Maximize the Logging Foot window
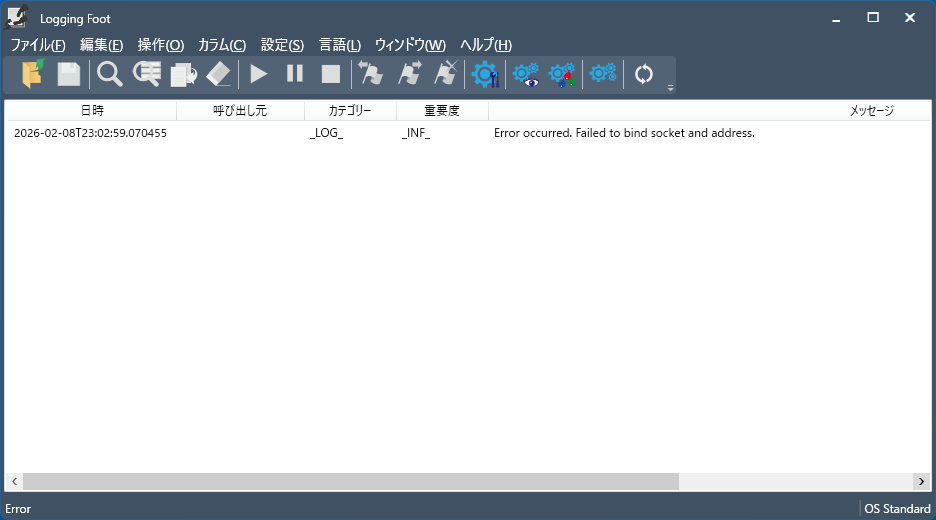The width and height of the screenshot is (936, 520). pyautogui.click(x=873, y=18)
